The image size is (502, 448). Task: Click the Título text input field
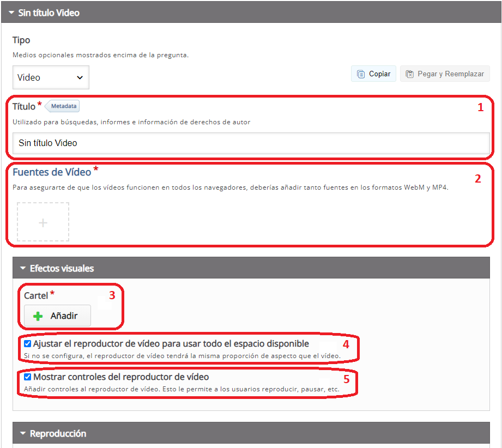tap(251, 143)
